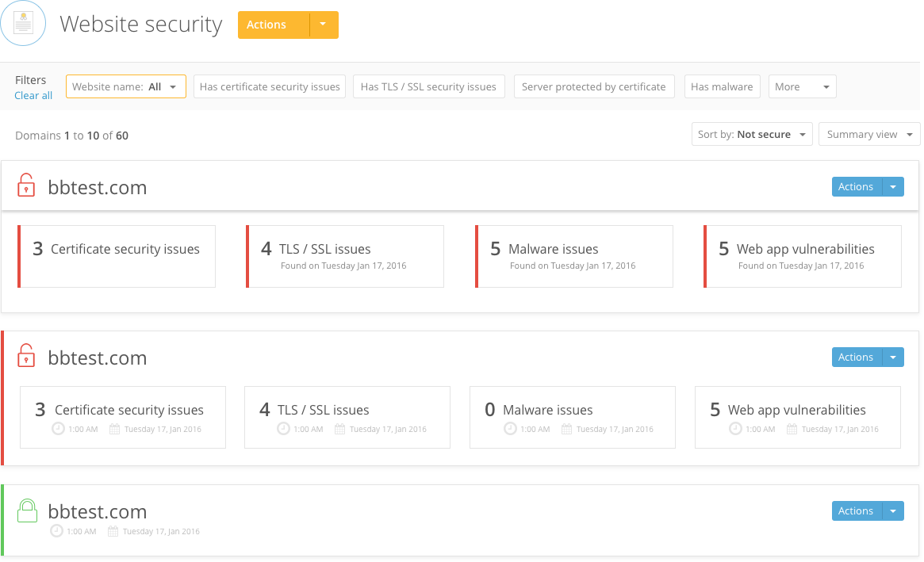Toggle the Has certificate security issues filter
This screenshot has width=924, height=562.
pos(270,86)
